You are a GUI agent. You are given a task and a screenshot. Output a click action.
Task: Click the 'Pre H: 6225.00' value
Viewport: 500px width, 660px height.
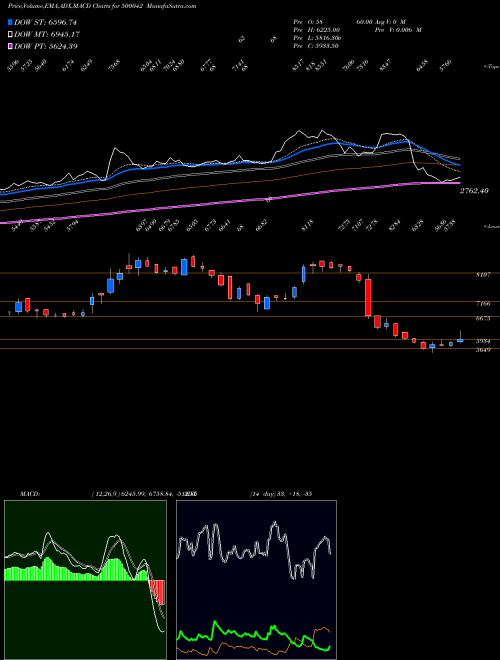pyautogui.click(x=317, y=30)
